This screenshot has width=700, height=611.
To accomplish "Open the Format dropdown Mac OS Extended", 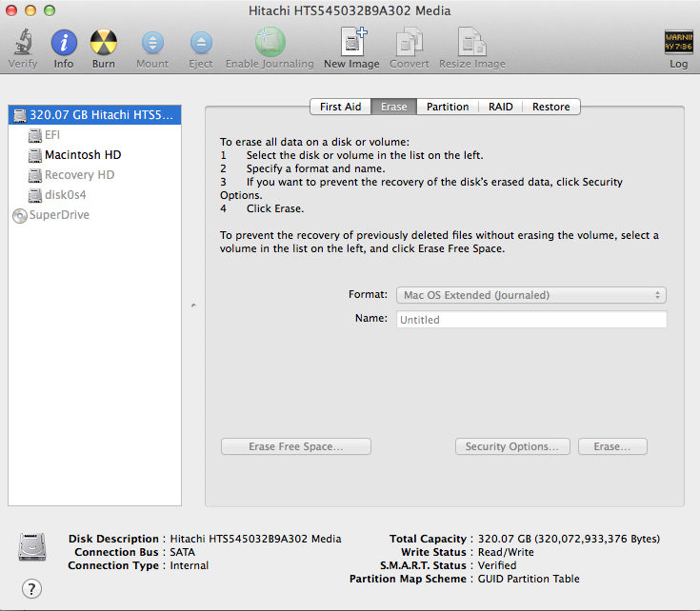I will pos(531,295).
